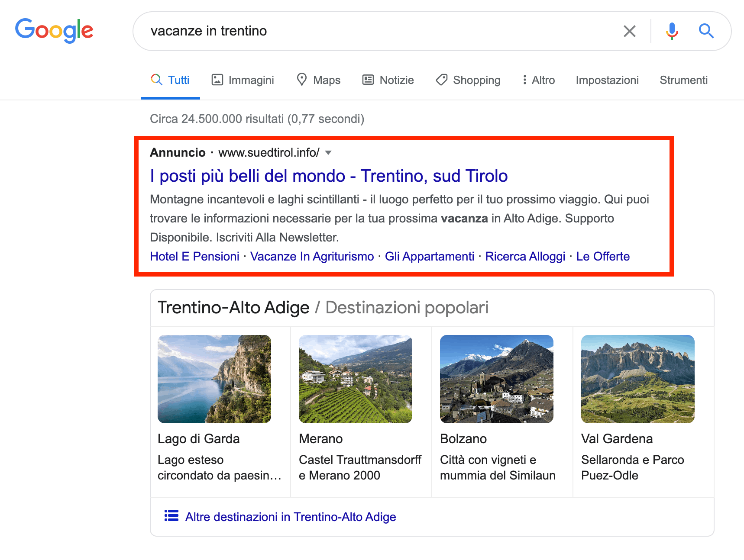This screenshot has width=744, height=560.
Task: Click the Merano title text
Action: pyautogui.click(x=320, y=439)
